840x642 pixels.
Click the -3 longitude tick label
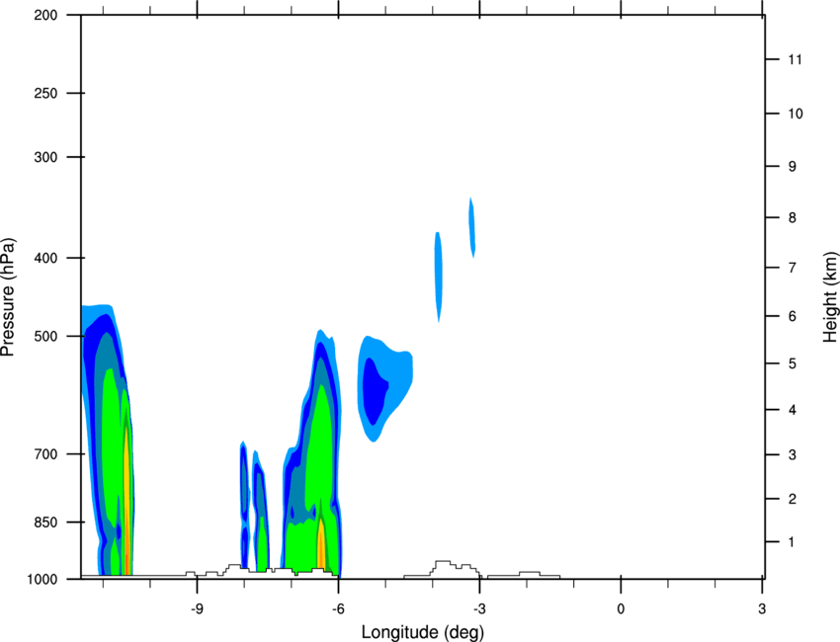(479, 609)
